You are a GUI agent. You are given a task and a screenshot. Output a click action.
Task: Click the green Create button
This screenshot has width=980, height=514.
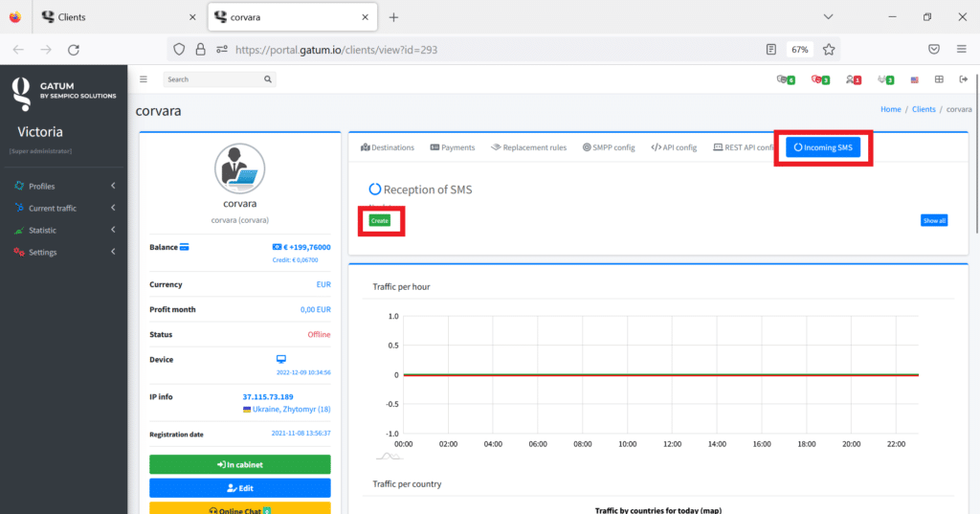click(x=379, y=221)
